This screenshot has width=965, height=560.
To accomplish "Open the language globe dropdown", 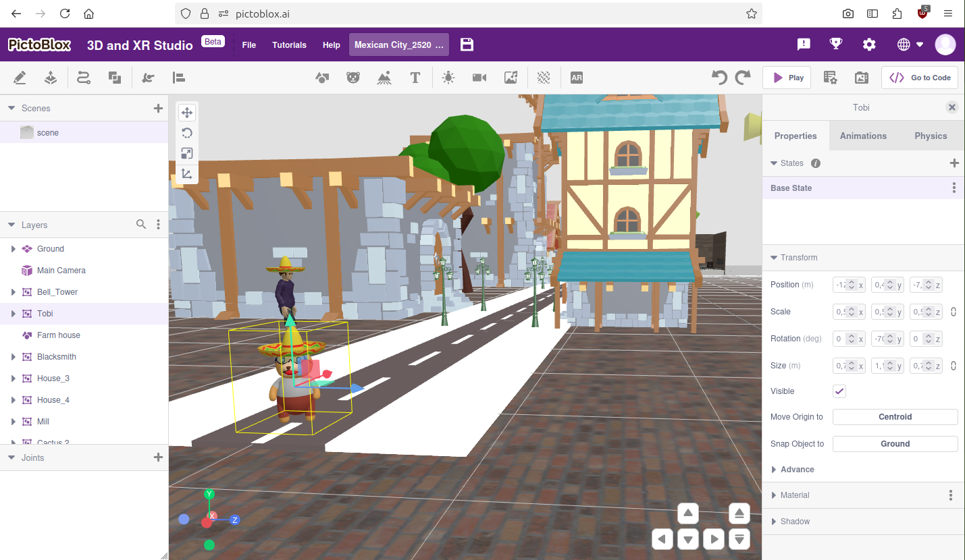I will coord(910,45).
